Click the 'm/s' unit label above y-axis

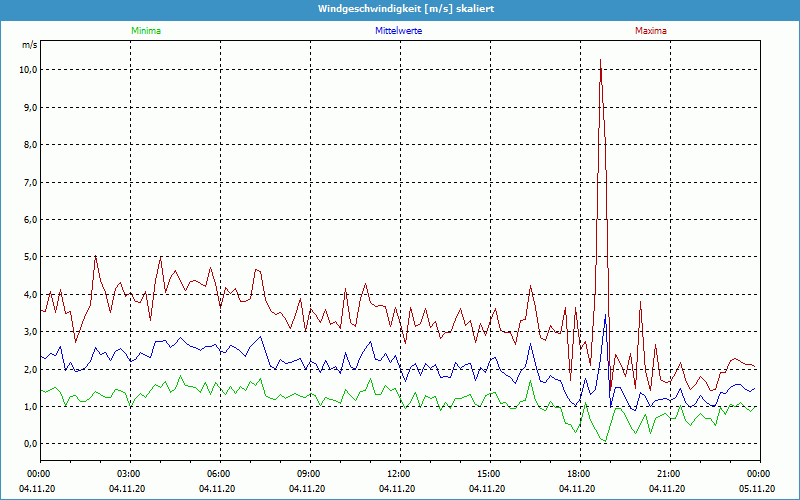29,46
